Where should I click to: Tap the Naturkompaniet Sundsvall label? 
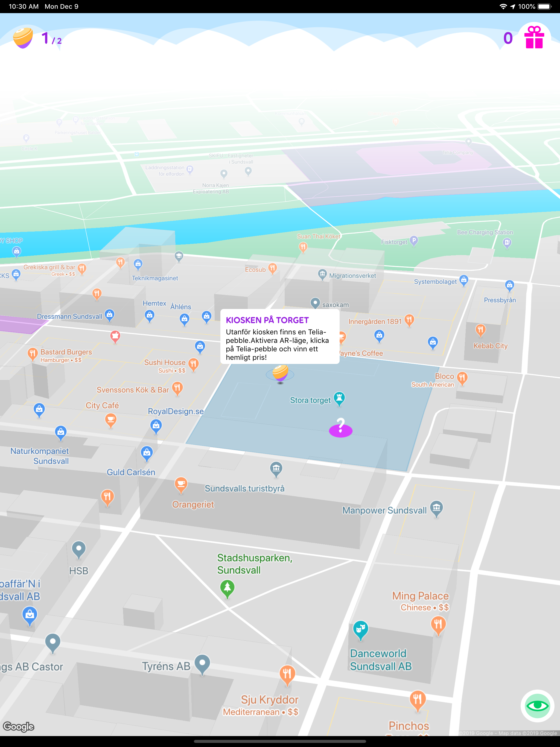[x=40, y=456]
